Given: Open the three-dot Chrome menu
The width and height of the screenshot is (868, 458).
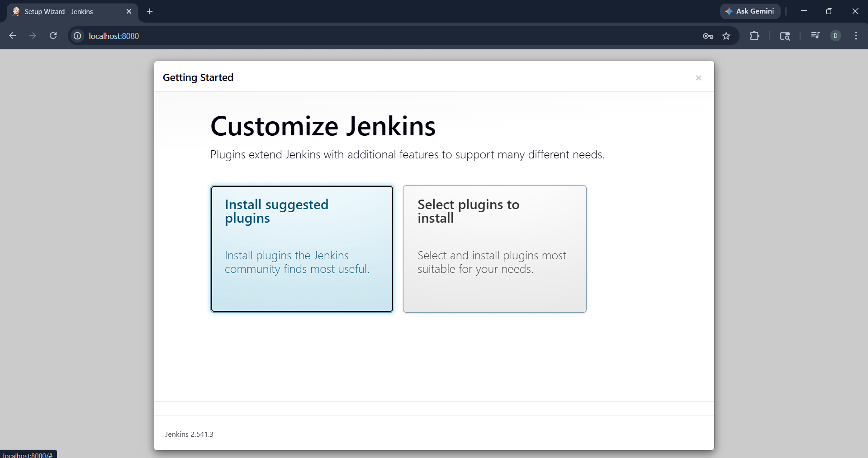Looking at the screenshot, I should (856, 36).
